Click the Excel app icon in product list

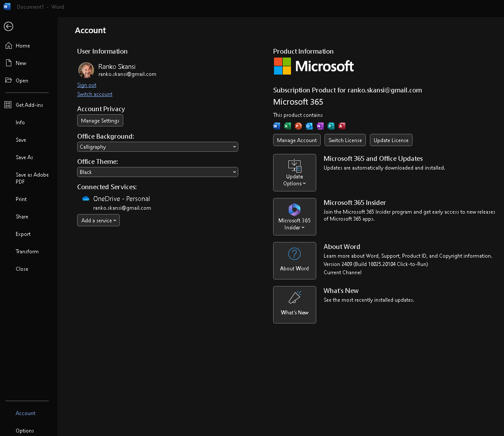[x=288, y=126]
